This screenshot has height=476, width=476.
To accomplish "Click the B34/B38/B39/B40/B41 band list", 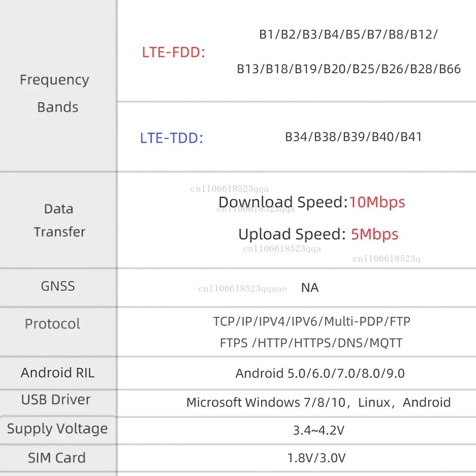I will (353, 137).
